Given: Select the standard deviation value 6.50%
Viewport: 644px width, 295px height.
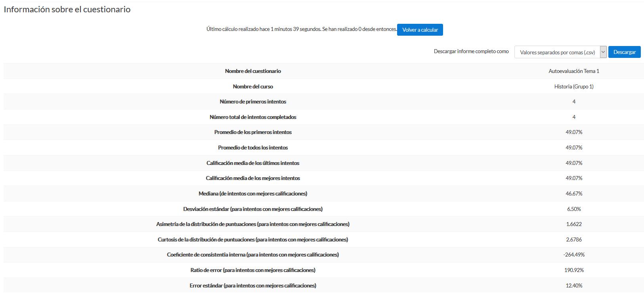Looking at the screenshot, I should (574, 209).
